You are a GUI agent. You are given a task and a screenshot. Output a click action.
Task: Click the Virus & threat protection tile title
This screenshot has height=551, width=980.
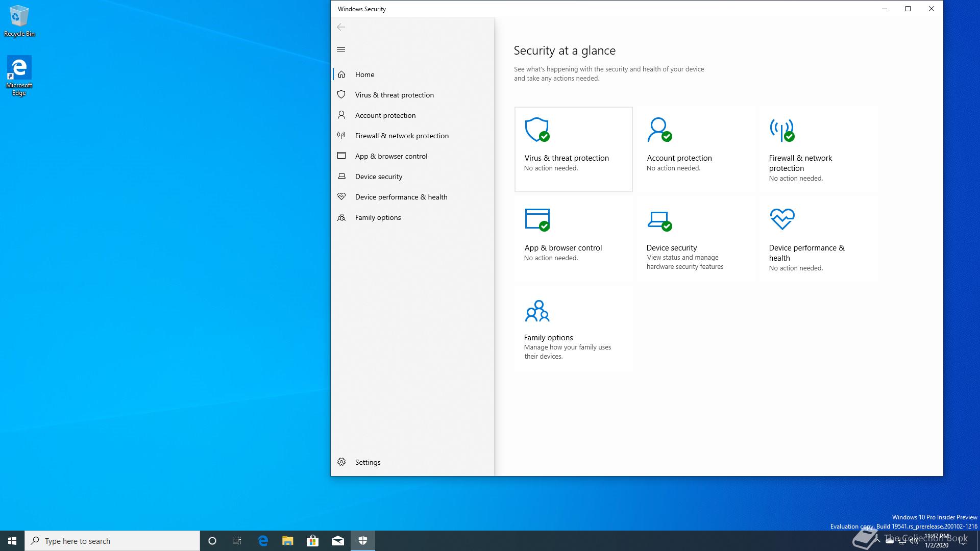click(x=567, y=158)
